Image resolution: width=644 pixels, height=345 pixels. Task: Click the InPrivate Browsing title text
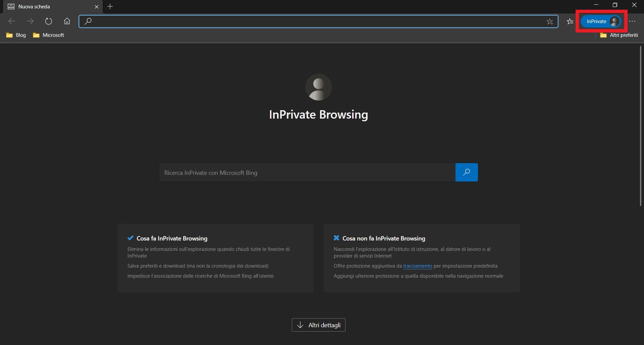pos(319,115)
